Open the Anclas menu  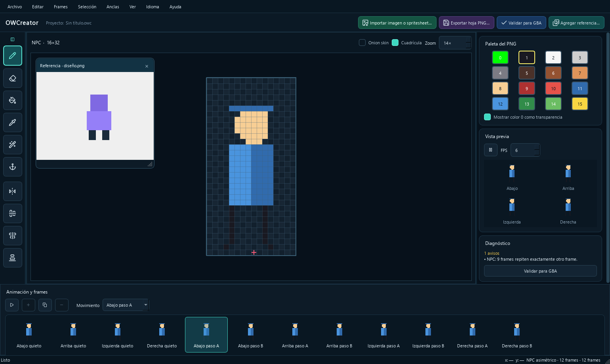(113, 7)
